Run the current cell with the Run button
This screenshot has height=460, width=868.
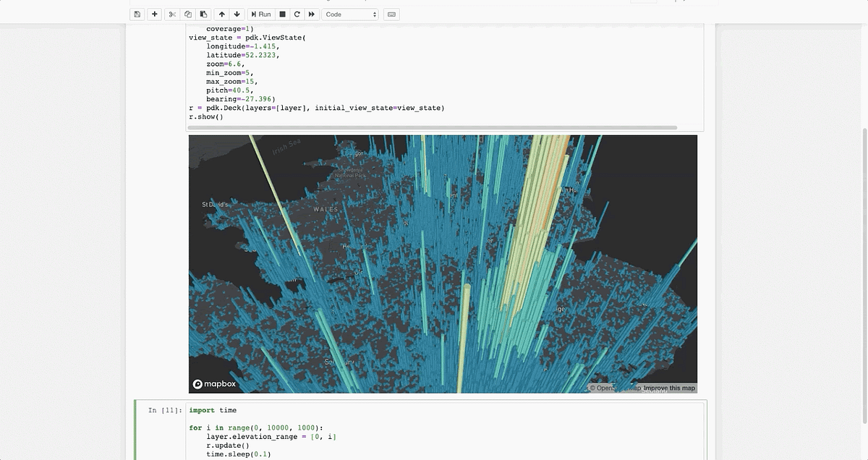tap(260, 14)
